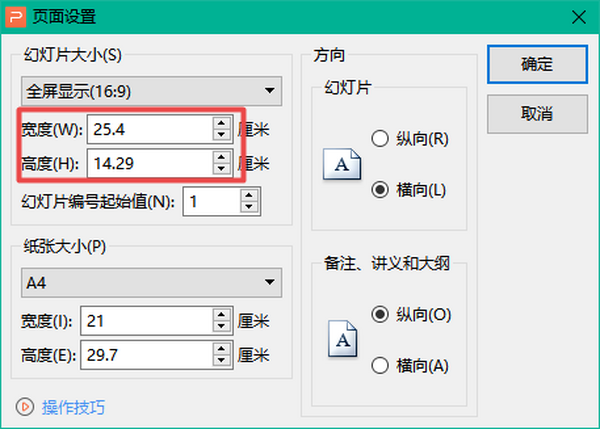
Task: Select 横向(L) slide orientation
Action: [409, 190]
